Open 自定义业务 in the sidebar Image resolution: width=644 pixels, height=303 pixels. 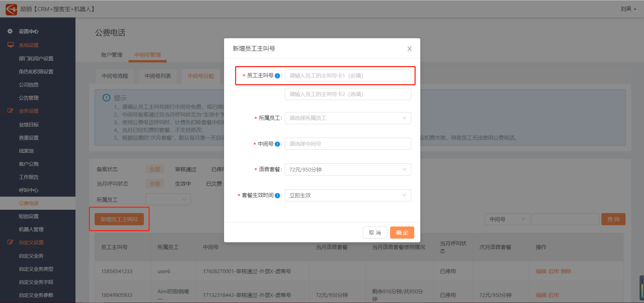32,256
